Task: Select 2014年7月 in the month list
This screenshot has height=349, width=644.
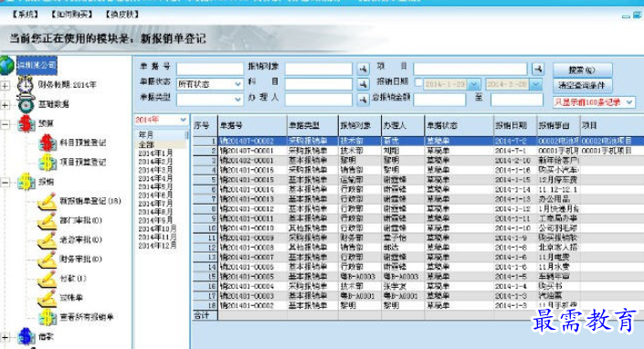Action: click(155, 204)
